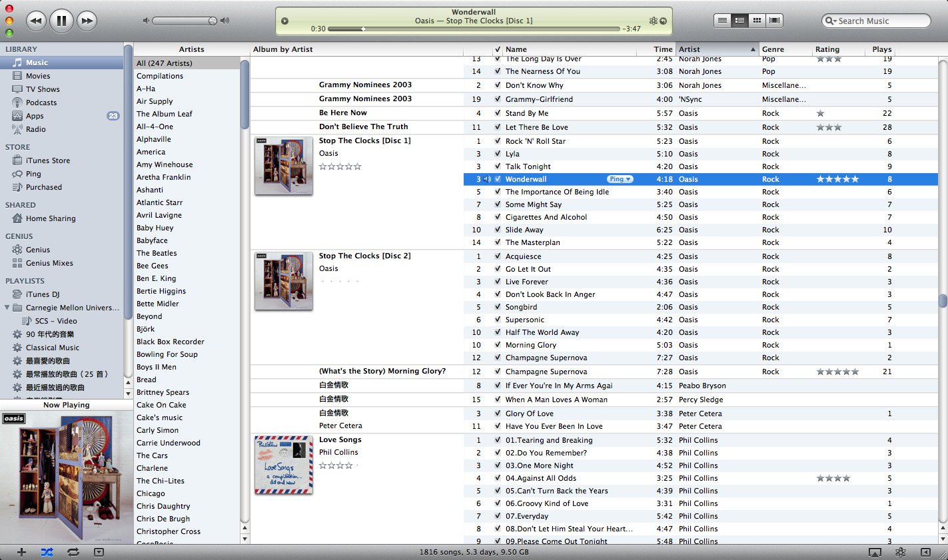
Task: Open the Podcasts library
Action: click(41, 103)
